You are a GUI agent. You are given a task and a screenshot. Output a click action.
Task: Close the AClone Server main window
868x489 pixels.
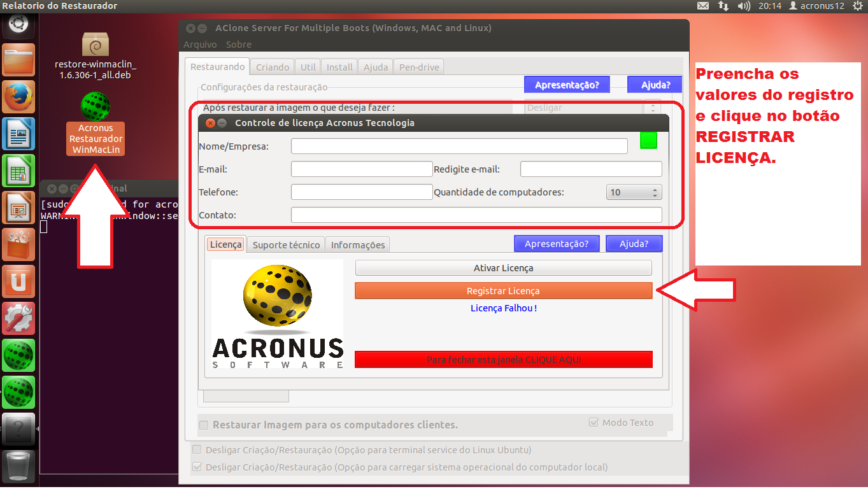click(x=190, y=29)
